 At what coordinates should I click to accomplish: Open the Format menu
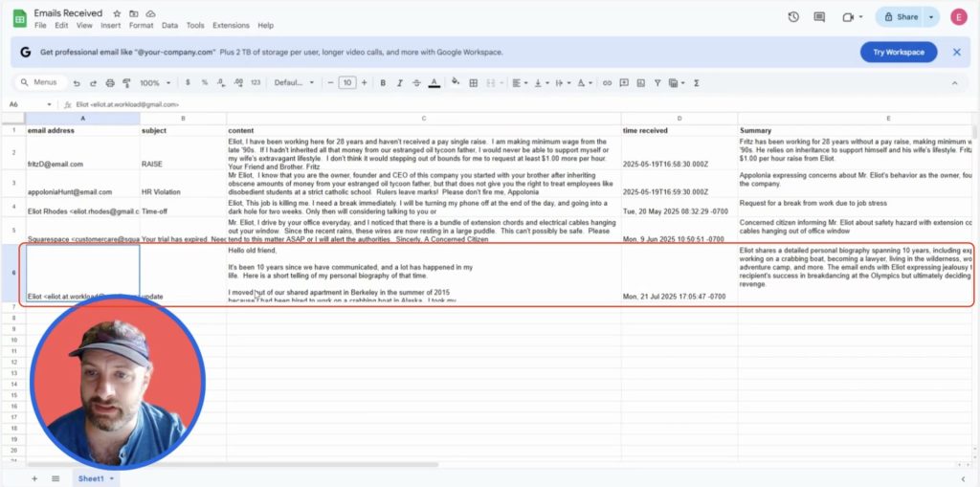[x=142, y=26]
